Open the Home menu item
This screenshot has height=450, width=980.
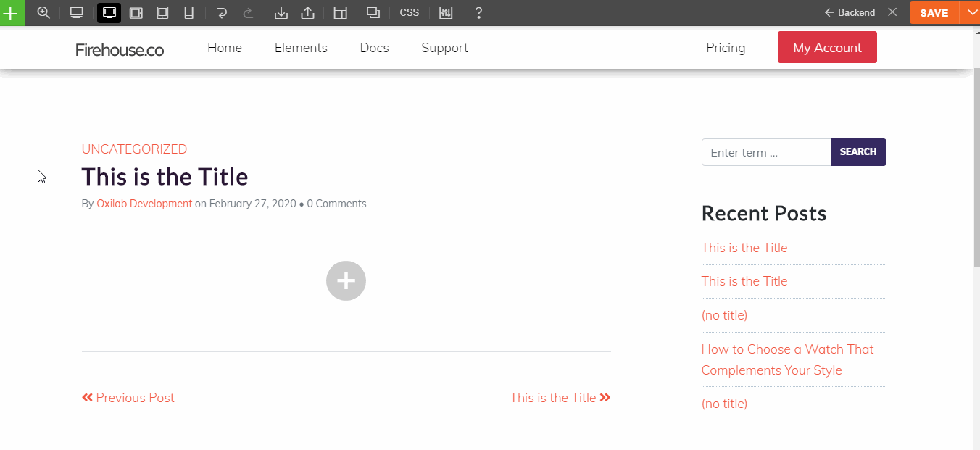pos(225,48)
